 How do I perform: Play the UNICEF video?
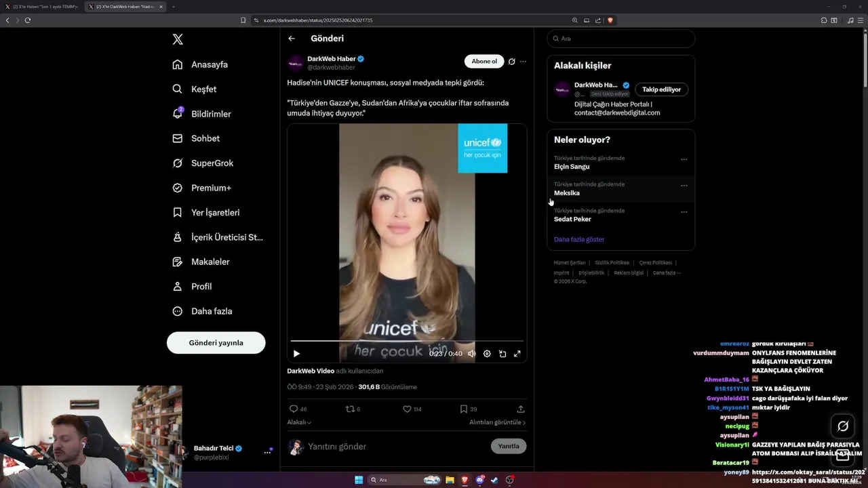pos(296,354)
